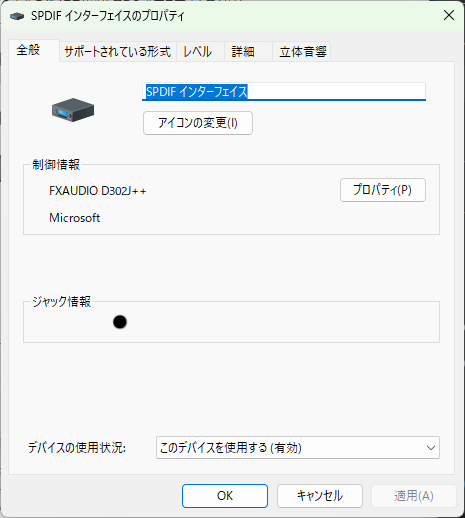Switch to the サポートされている形式 tab
The width and height of the screenshot is (465, 518).
click(x=118, y=52)
